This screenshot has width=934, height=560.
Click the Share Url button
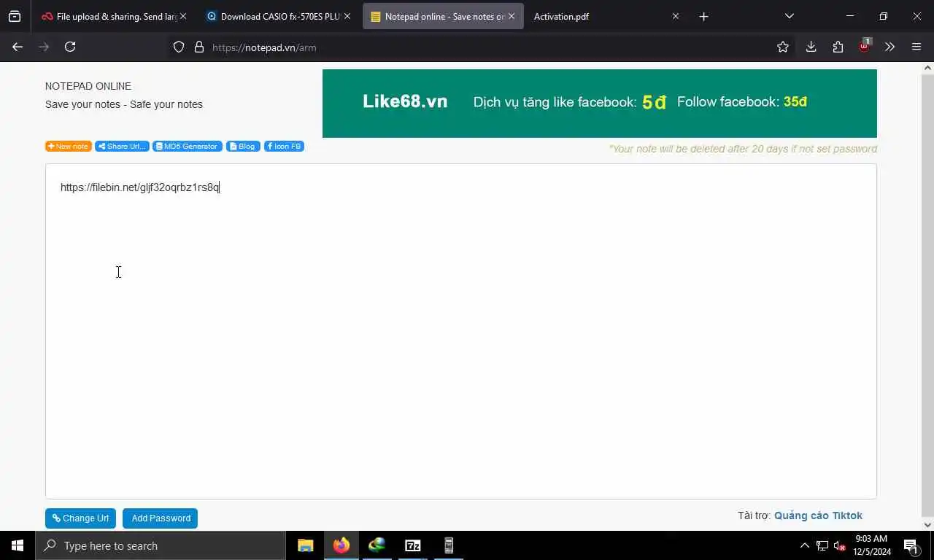[x=122, y=147]
